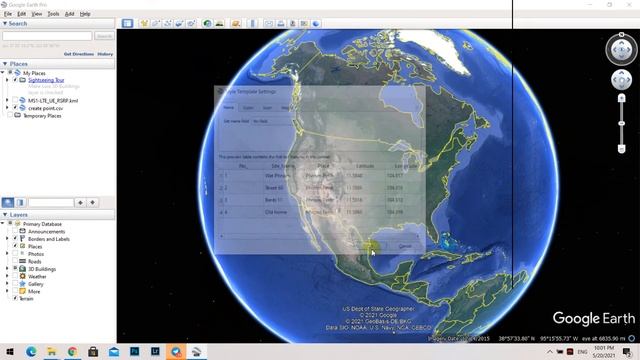
Task: Click the Email toolbar icon
Action: pos(269,23)
